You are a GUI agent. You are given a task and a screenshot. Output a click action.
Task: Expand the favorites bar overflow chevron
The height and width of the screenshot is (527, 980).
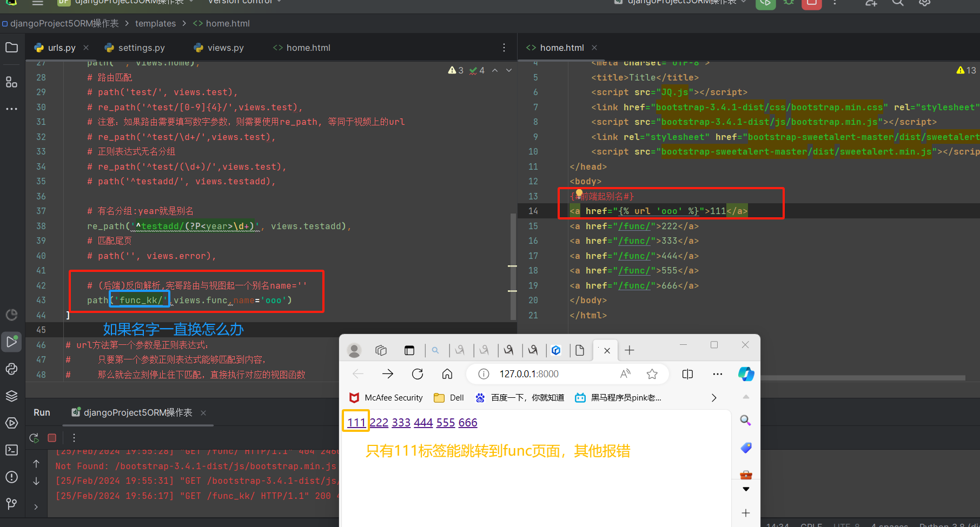coord(714,398)
